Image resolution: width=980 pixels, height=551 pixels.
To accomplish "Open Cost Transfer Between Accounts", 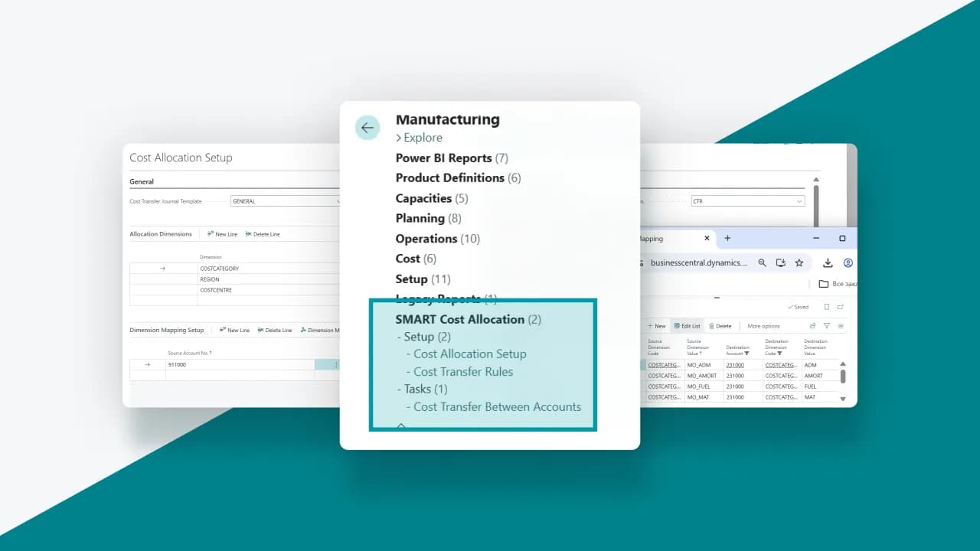I will click(x=498, y=406).
